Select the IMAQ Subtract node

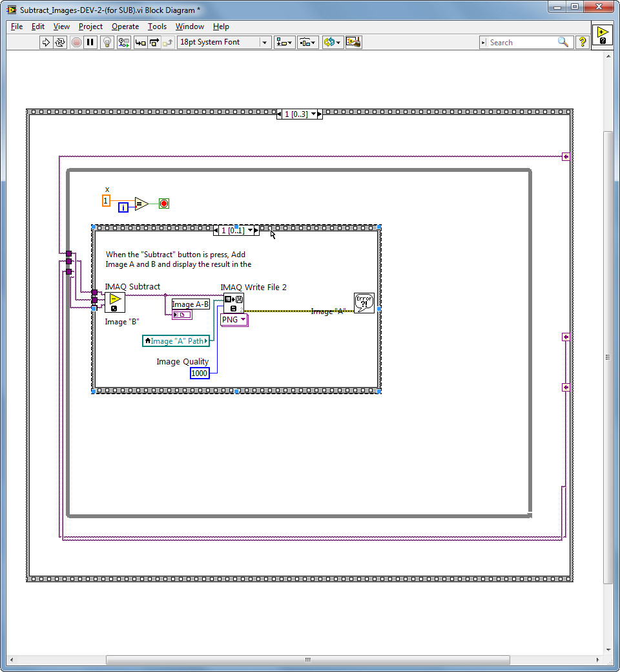(114, 302)
